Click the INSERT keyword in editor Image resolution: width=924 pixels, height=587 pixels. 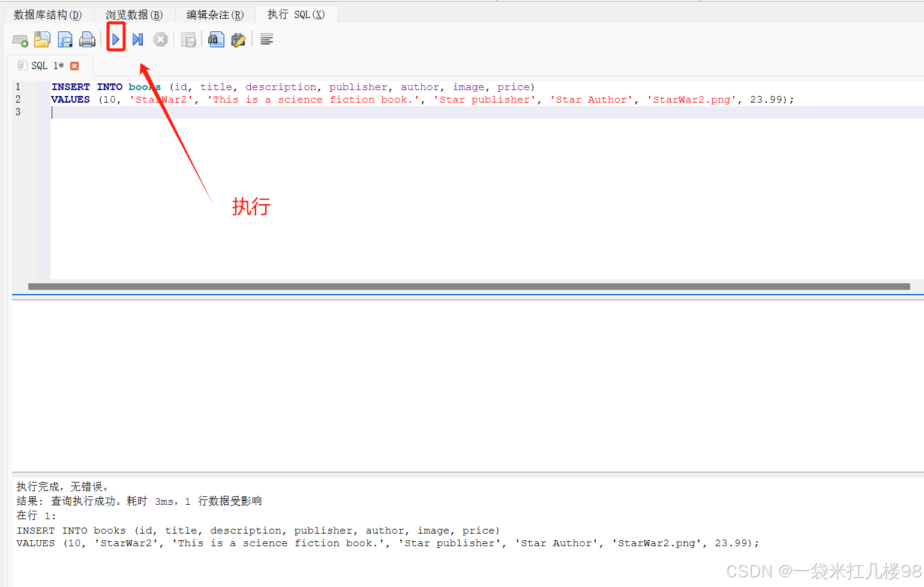[x=71, y=87]
